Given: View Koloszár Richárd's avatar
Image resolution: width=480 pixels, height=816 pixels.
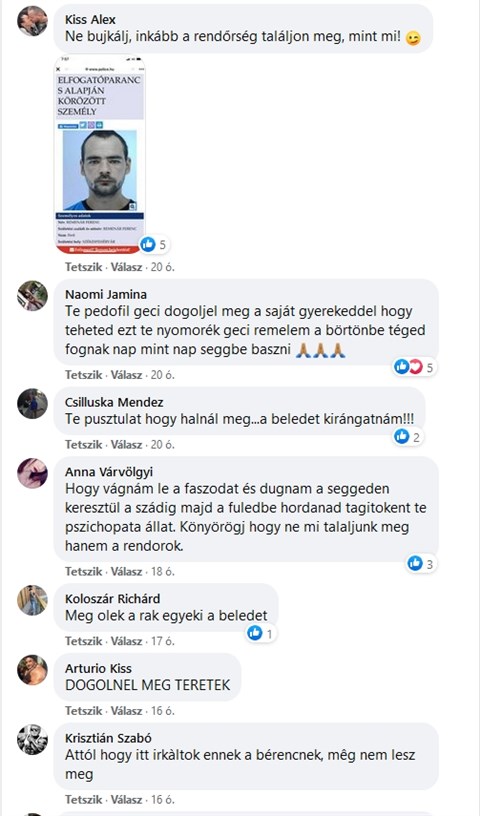Looking at the screenshot, I should (32, 600).
